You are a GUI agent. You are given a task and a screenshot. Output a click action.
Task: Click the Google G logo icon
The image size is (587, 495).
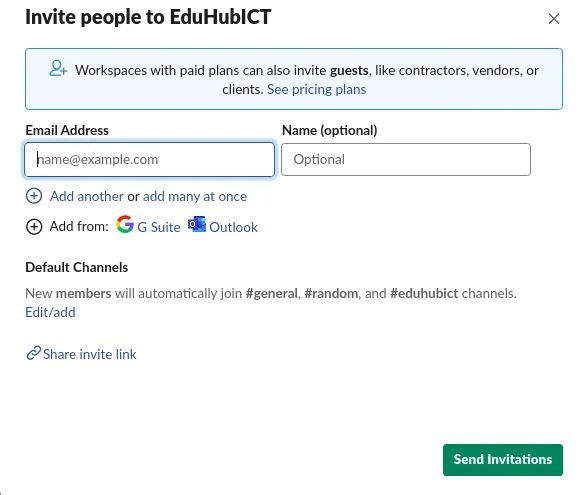pyautogui.click(x=125, y=225)
